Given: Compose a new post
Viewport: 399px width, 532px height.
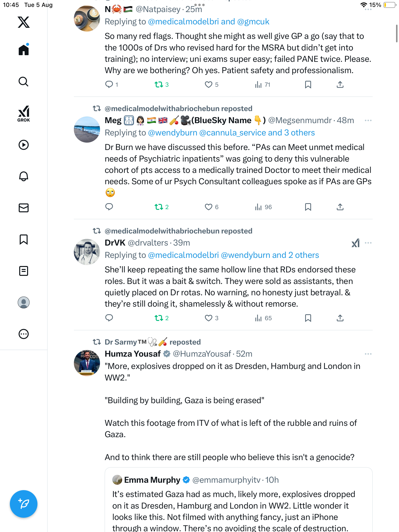Looking at the screenshot, I should (x=24, y=504).
